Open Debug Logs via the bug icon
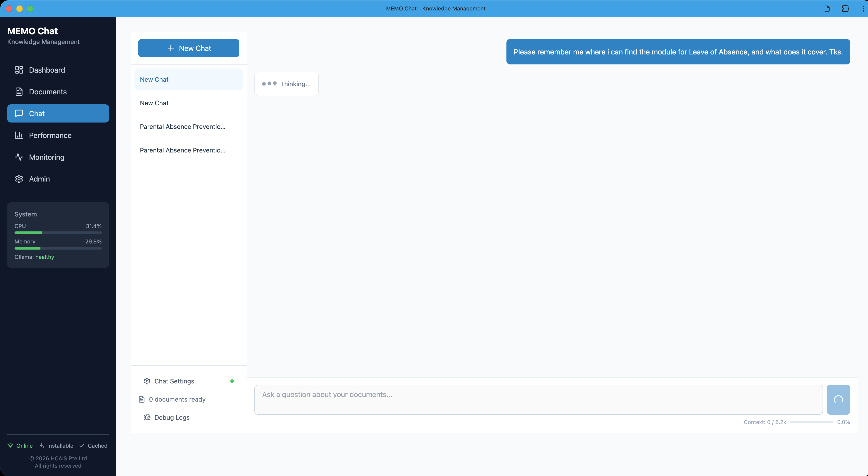Image resolution: width=868 pixels, height=476 pixels. 147,417
